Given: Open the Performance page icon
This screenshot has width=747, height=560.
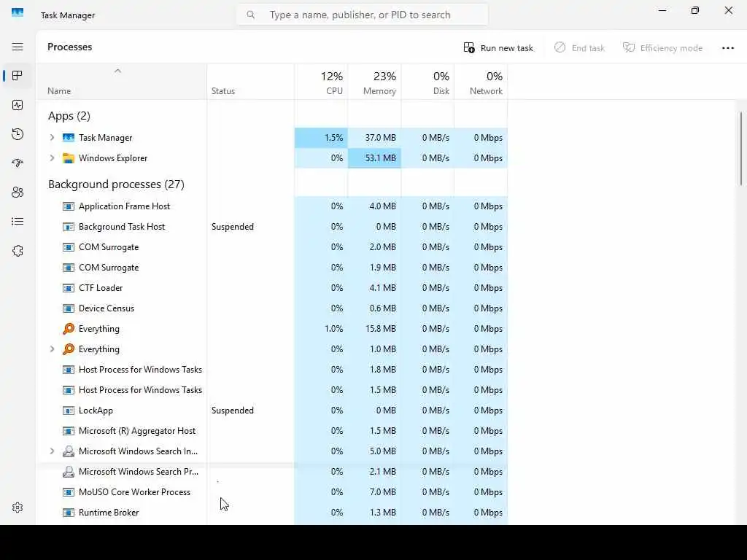Looking at the screenshot, I should click(x=18, y=105).
